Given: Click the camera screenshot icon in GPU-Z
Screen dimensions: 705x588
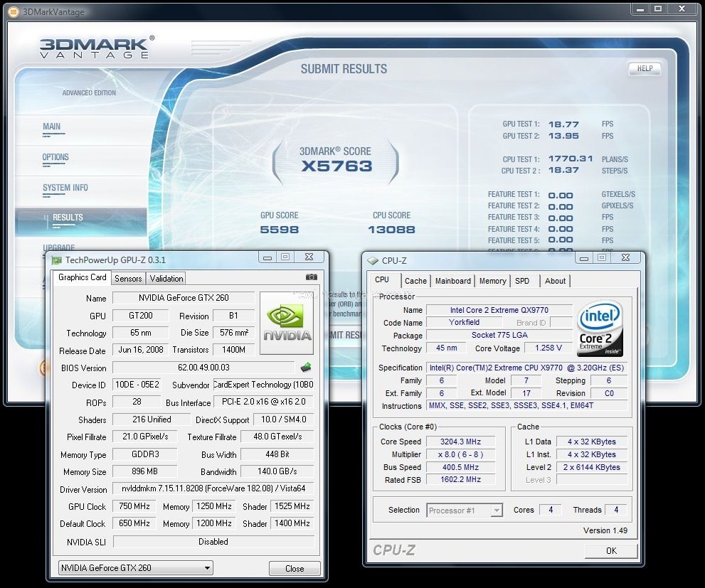Looking at the screenshot, I should coord(311,277).
